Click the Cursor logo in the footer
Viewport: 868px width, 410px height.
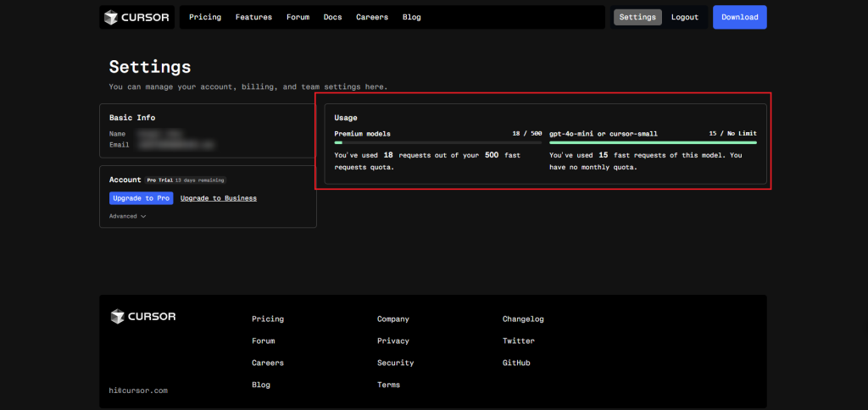(143, 317)
